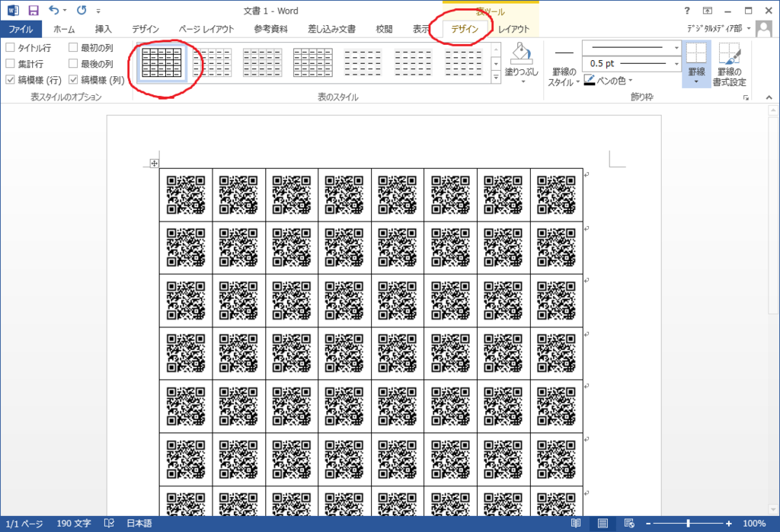Expand the table styles gallery More button
This screenshot has width=780, height=532.
pos(496,77)
